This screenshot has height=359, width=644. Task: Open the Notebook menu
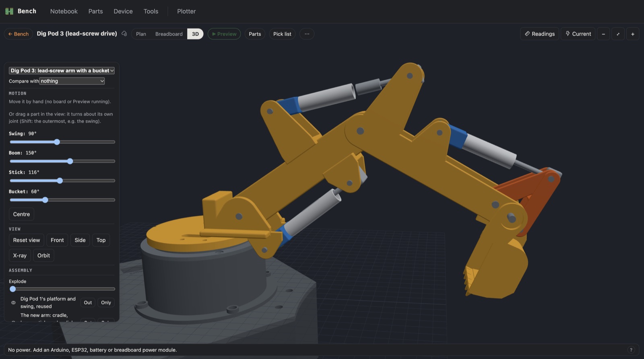coord(64,11)
